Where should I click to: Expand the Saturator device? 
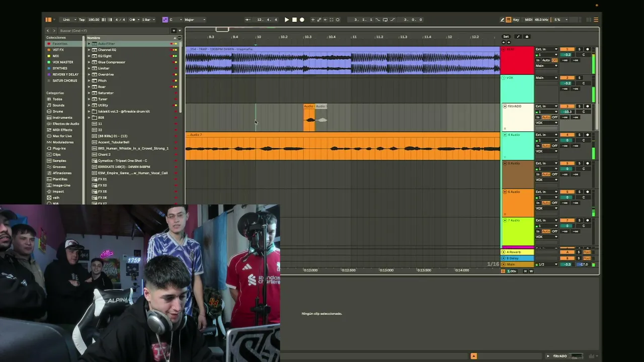pos(89,93)
